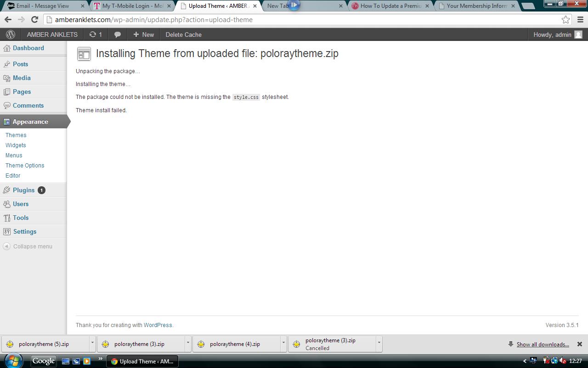Image resolution: width=588 pixels, height=368 pixels.
Task: Open the Theme Options submenu link
Action: [x=25, y=165]
